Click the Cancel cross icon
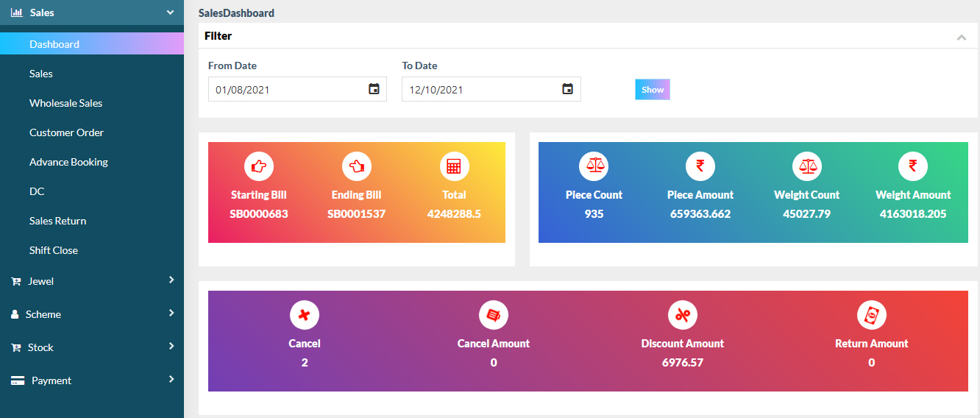The image size is (980, 418). [304, 316]
